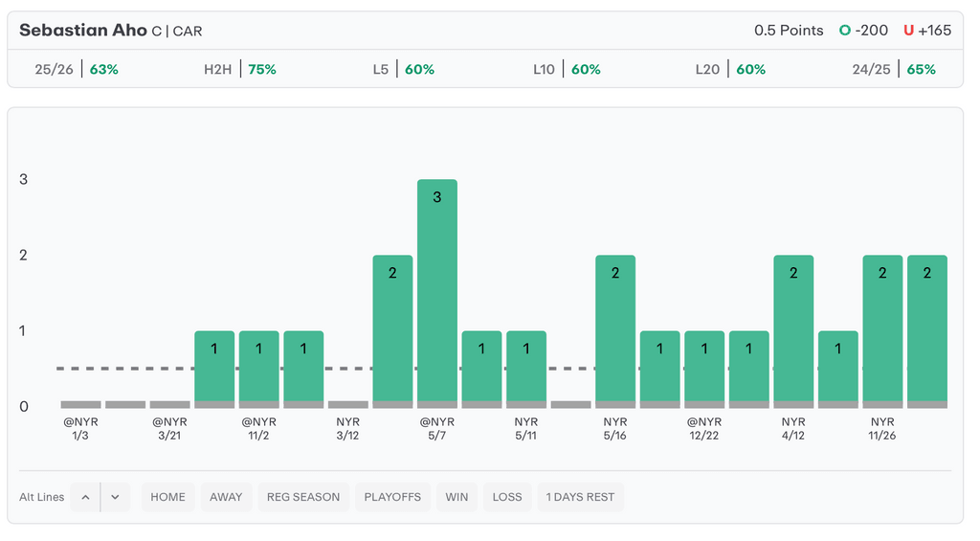Switch to the H2H 75% split
Viewport: 980px width, 541px height.
coord(239,70)
